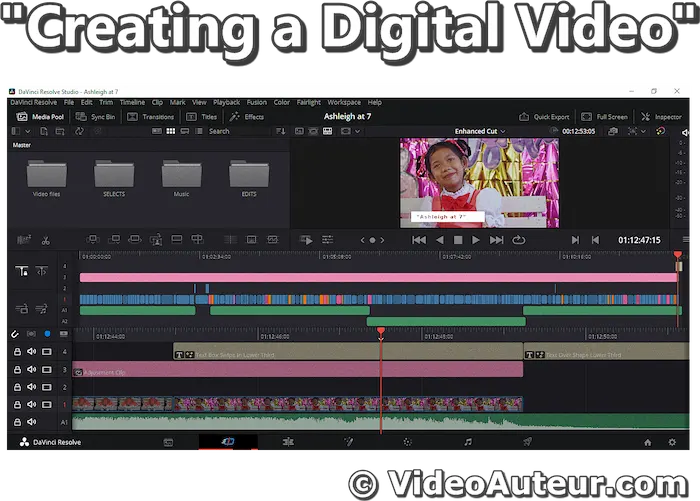This screenshot has height=501, width=700.
Task: Switch to the Edit page icon
Action: 288,442
